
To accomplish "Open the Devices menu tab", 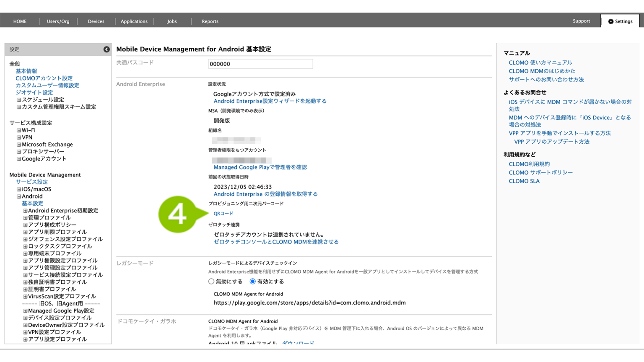I will pos(96,21).
